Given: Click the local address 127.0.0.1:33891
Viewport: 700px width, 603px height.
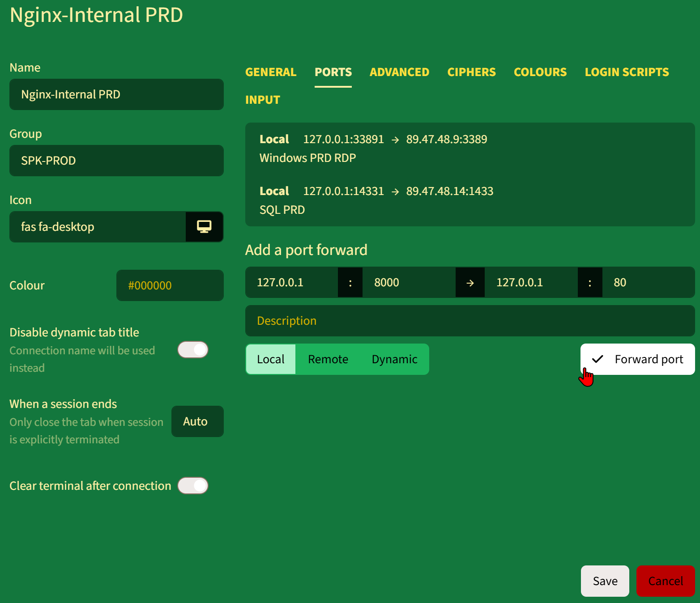Looking at the screenshot, I should point(344,139).
